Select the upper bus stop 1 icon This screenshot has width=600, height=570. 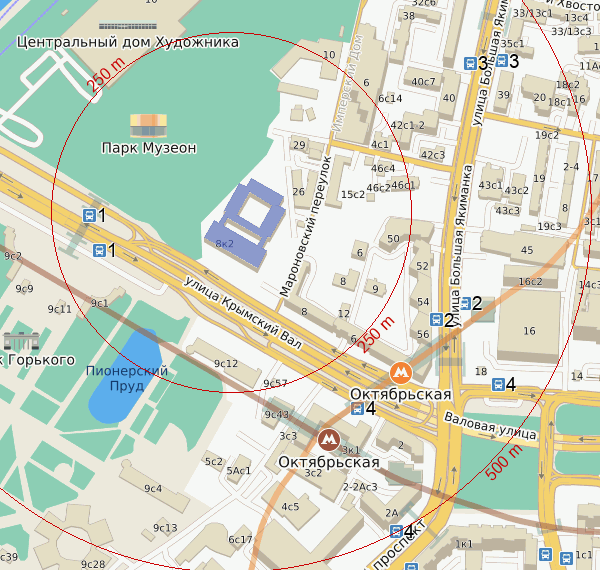tap(89, 215)
